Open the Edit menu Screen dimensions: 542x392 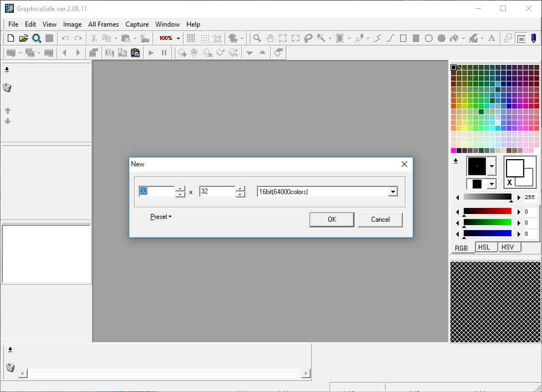(31, 24)
